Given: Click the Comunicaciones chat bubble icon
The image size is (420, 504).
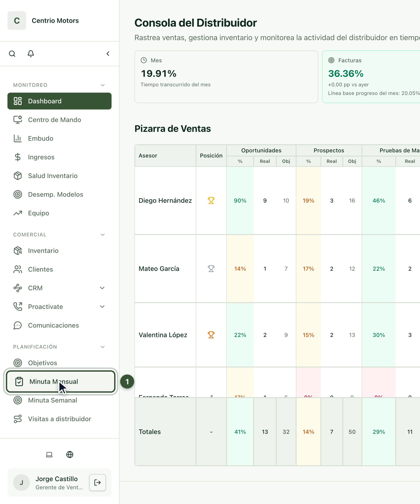Looking at the screenshot, I should pyautogui.click(x=17, y=325).
